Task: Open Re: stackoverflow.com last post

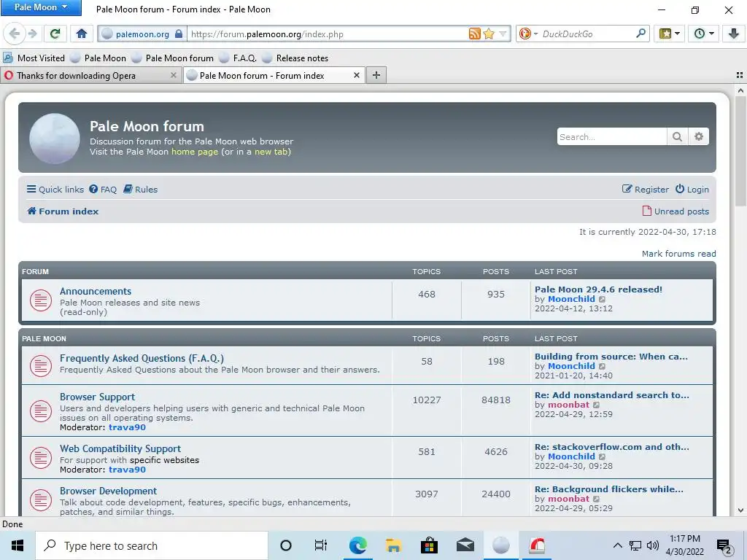Action: pyautogui.click(x=612, y=447)
